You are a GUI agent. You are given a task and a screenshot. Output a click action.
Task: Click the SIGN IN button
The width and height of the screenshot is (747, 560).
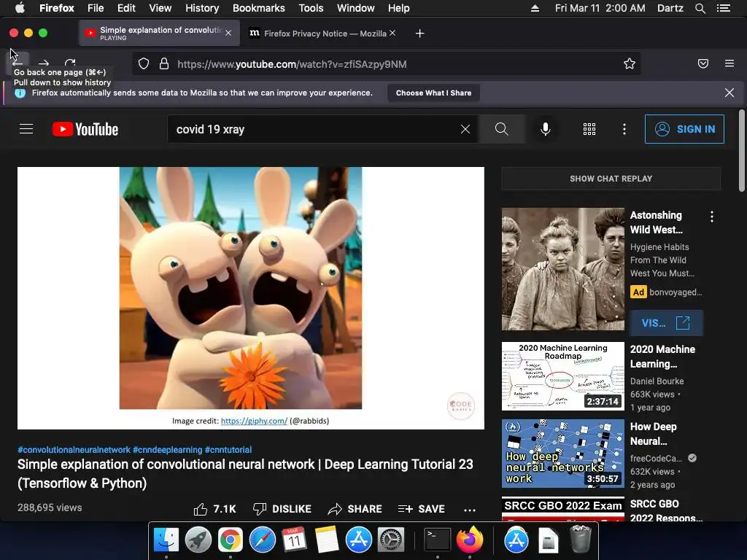point(684,129)
